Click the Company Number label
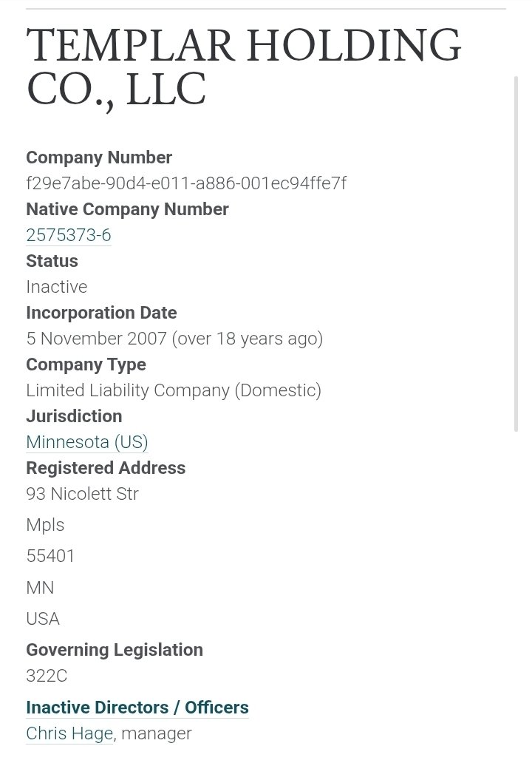Viewport: 532px width, 763px height. point(99,157)
